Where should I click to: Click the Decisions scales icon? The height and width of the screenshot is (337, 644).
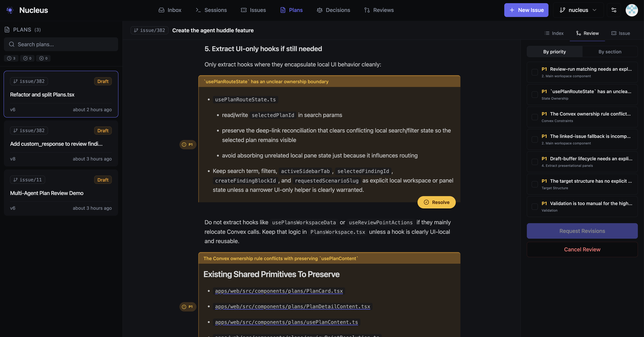[x=320, y=10]
